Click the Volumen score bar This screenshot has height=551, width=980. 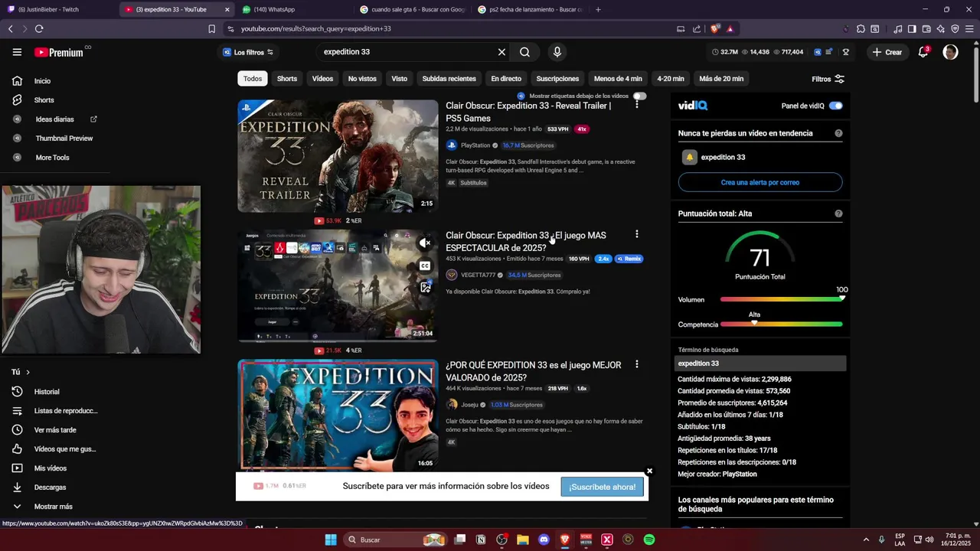click(x=781, y=299)
